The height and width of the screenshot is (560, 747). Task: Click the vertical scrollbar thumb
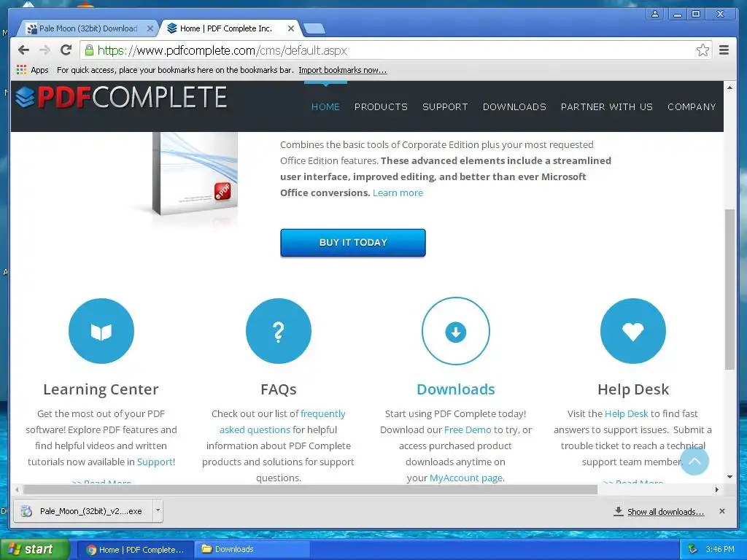(x=729, y=289)
